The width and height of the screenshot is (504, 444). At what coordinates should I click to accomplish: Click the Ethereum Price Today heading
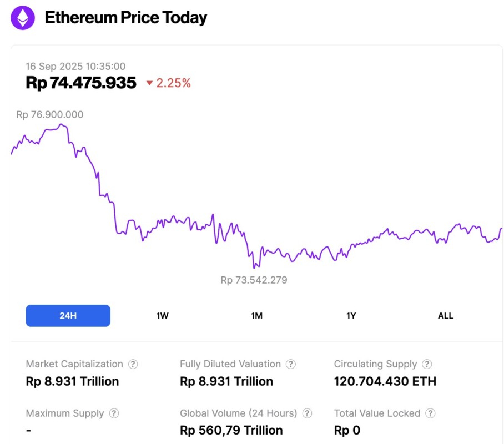pos(125,18)
